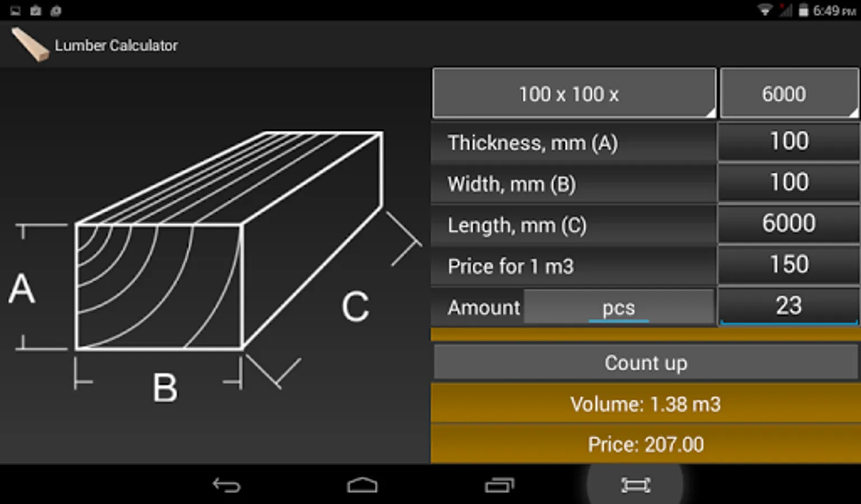Tap the Wi-Fi status icon
Image resolution: width=861 pixels, height=504 pixels.
click(x=765, y=10)
